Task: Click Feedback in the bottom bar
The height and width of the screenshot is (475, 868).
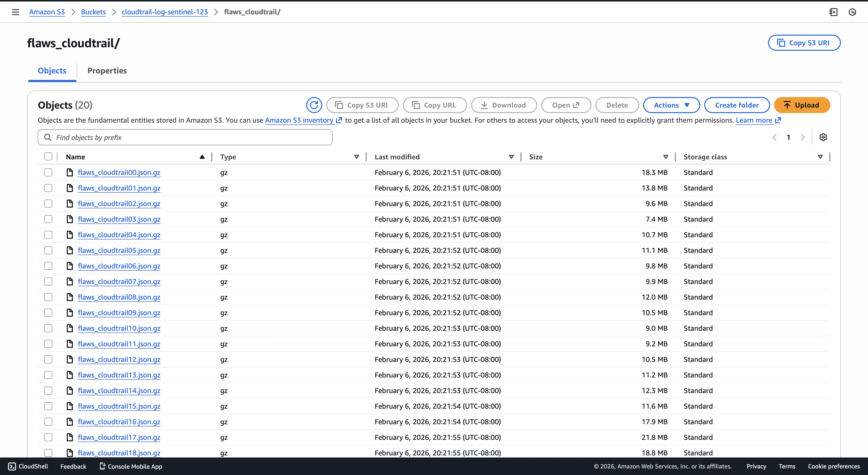Action: [x=73, y=466]
